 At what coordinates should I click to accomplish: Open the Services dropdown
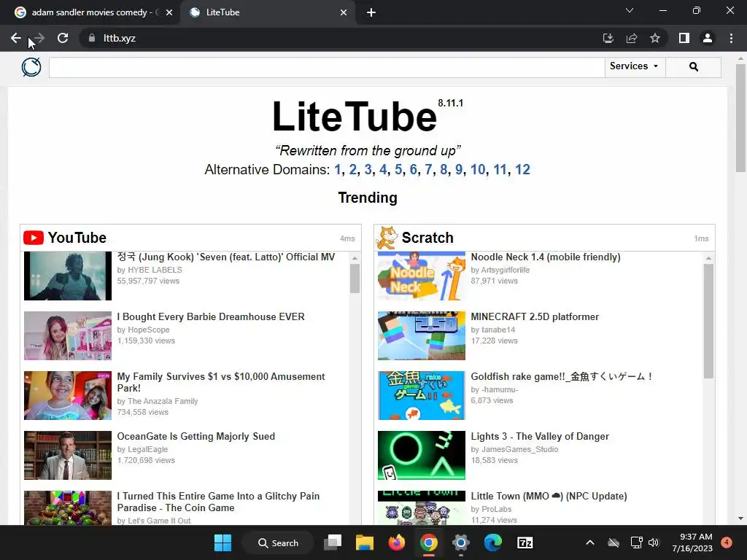point(635,66)
